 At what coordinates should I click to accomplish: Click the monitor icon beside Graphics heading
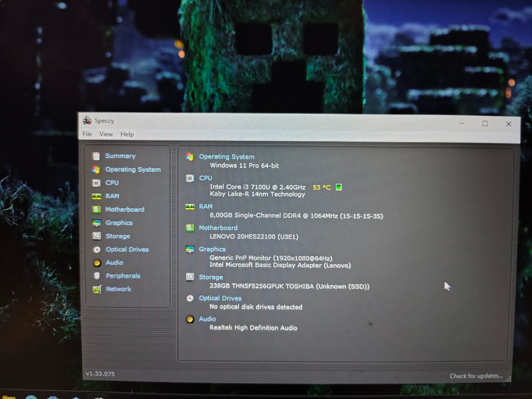pyautogui.click(x=190, y=249)
